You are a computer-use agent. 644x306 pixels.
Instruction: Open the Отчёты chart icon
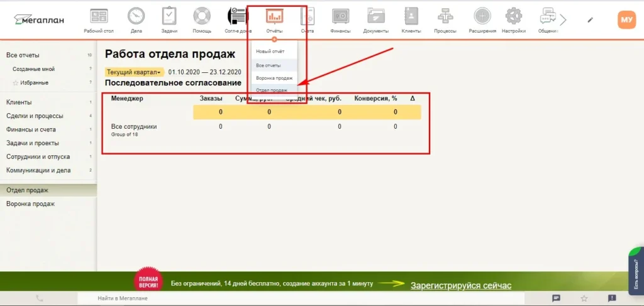pos(274,16)
